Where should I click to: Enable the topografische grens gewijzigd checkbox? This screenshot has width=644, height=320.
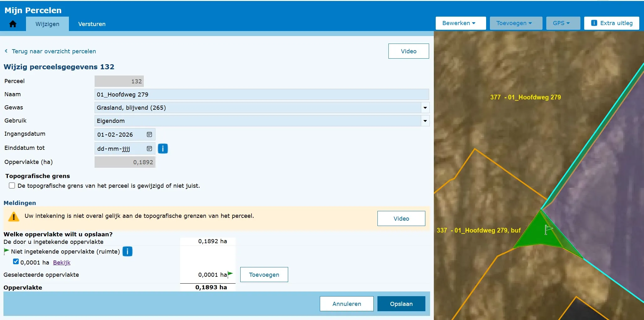pos(12,186)
